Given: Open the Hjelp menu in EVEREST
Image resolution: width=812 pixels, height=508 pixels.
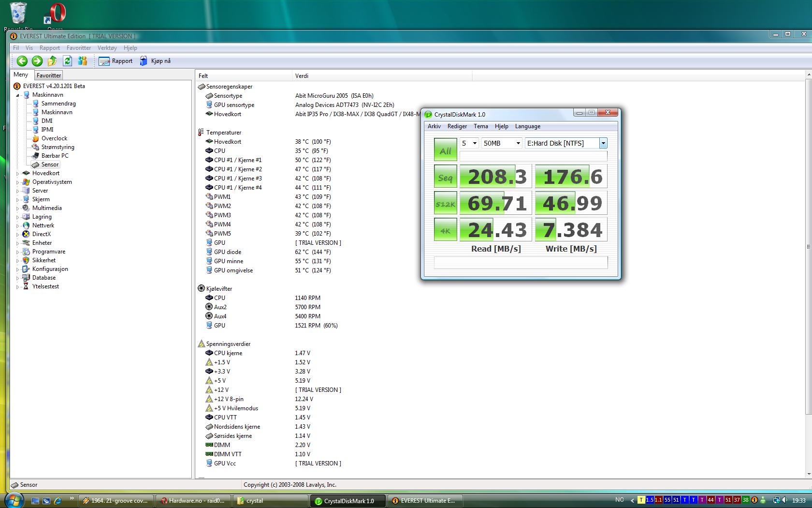Looking at the screenshot, I should 130,48.
